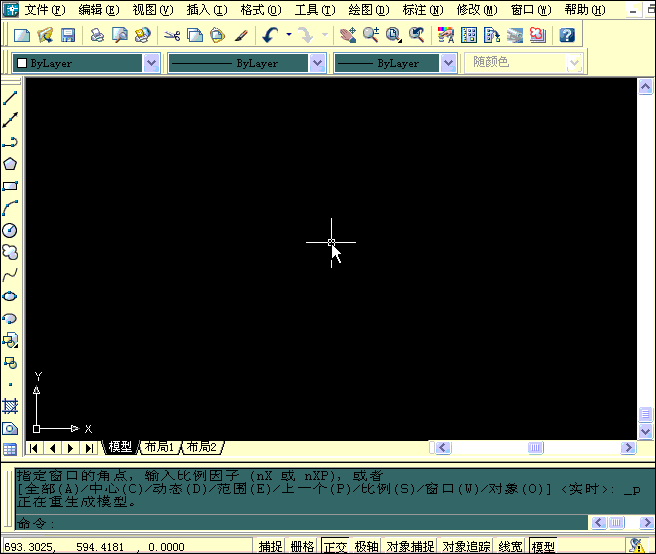Select the Revision Cloud tool
Viewport: 656px width, 554px height.
10,252
